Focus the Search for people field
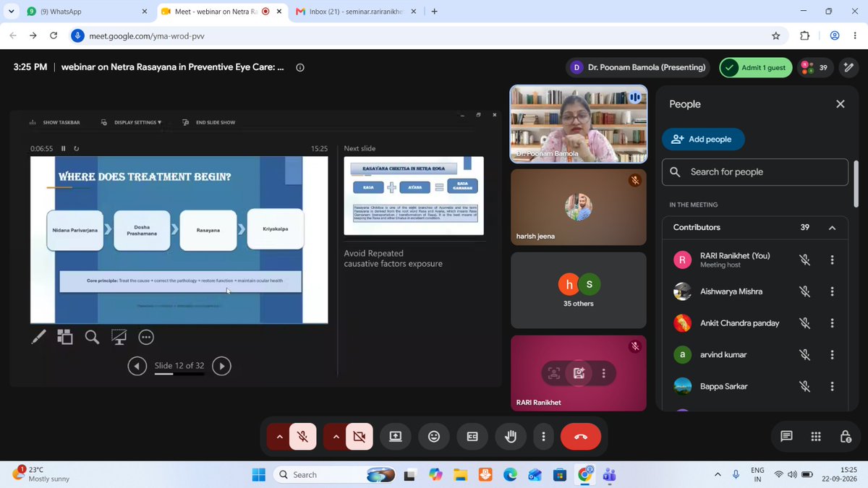Screen dimensions: 868x488 (x=755, y=172)
